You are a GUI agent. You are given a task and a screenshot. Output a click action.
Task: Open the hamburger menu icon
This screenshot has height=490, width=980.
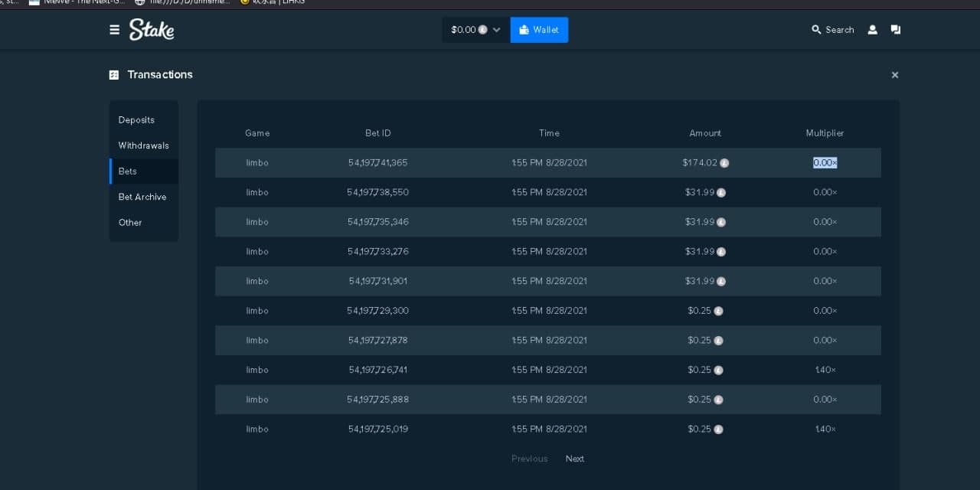(114, 30)
